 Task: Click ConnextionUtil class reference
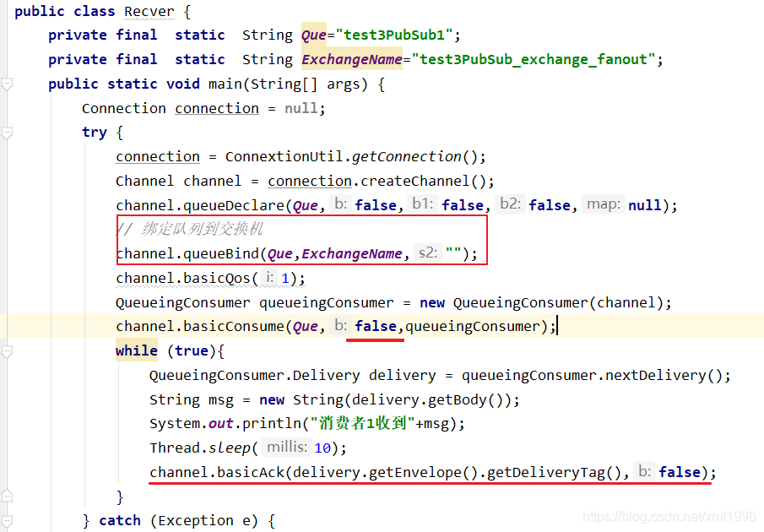pos(284,157)
